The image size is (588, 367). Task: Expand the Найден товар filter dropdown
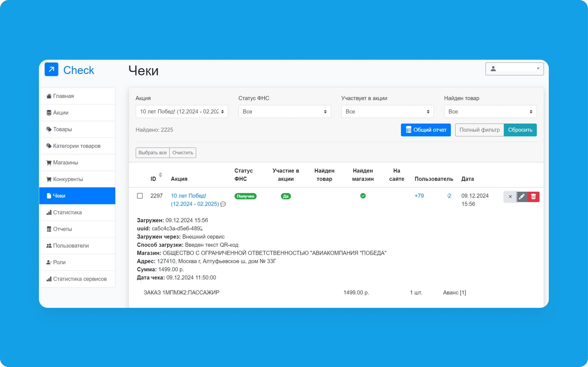490,111
